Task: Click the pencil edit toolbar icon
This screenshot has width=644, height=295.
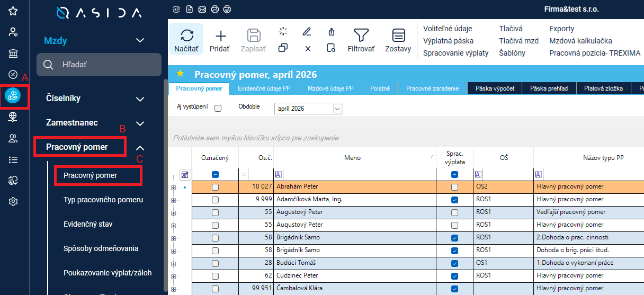Action: [x=307, y=32]
